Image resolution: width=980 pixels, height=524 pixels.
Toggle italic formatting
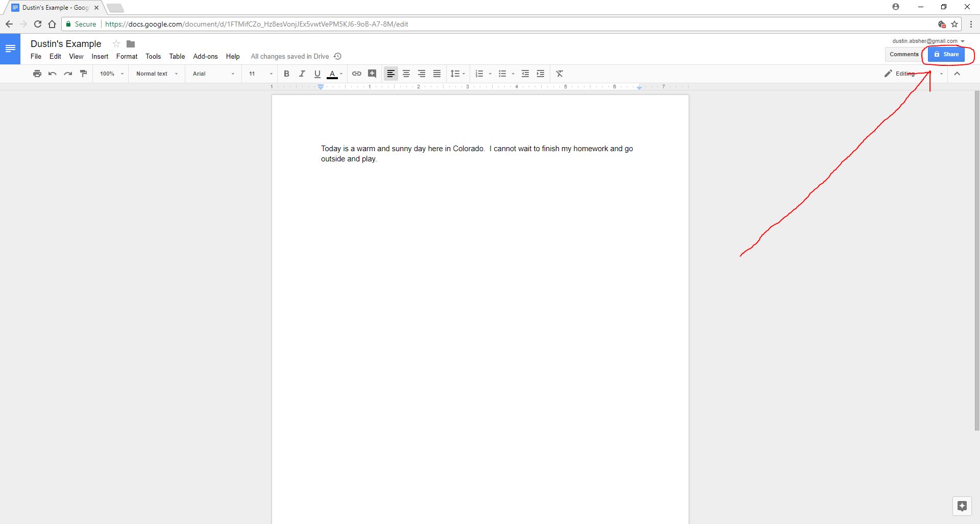[x=302, y=74]
